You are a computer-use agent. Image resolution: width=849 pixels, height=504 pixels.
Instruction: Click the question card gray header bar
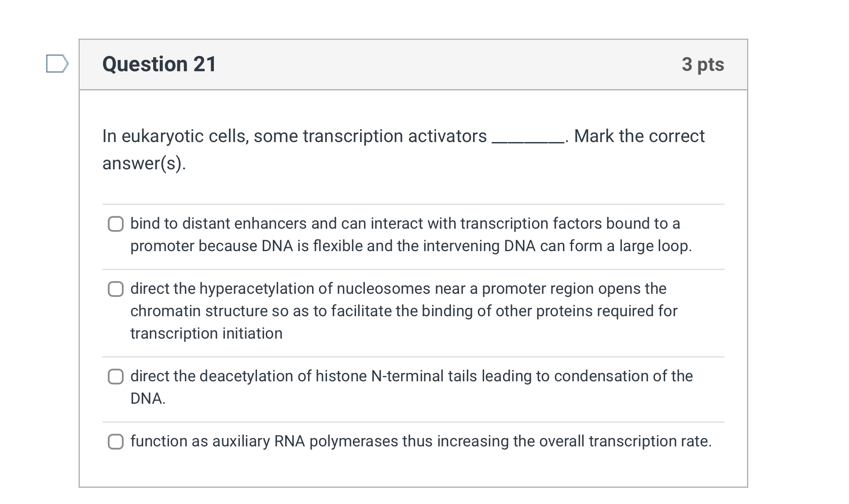pyautogui.click(x=440, y=64)
